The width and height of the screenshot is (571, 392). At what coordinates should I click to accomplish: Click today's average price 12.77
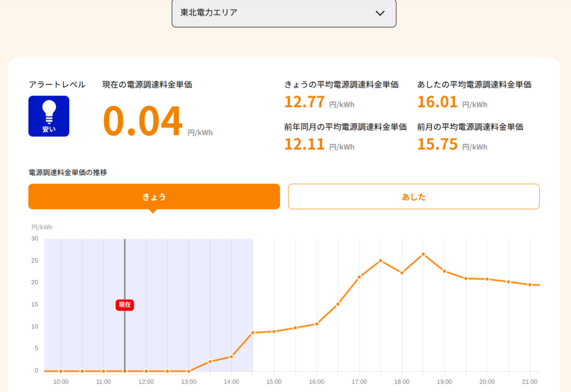(x=304, y=101)
